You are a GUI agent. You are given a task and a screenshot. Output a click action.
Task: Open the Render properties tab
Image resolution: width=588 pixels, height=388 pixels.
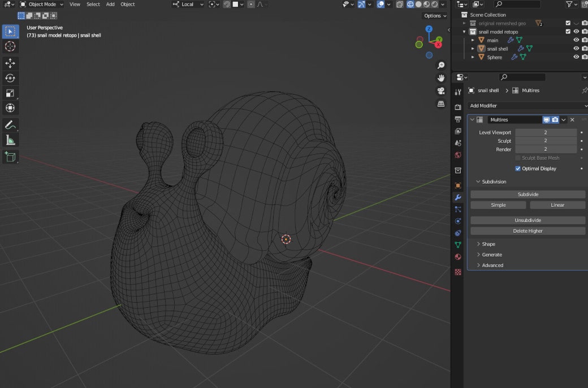point(458,107)
